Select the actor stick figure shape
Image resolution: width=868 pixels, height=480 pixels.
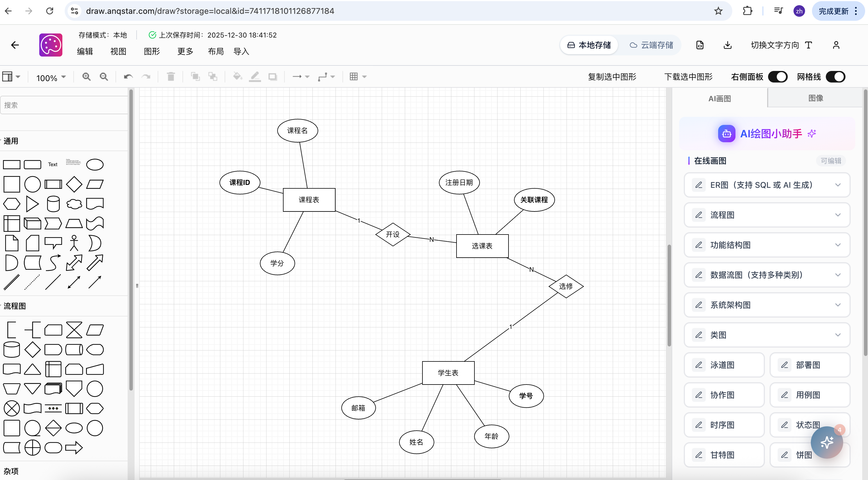point(74,243)
